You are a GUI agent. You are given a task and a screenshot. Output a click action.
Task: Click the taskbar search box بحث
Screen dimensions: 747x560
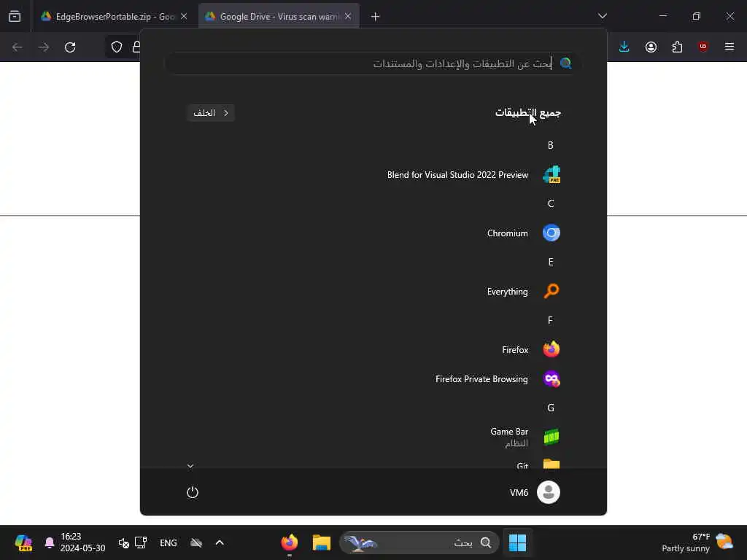pos(419,542)
